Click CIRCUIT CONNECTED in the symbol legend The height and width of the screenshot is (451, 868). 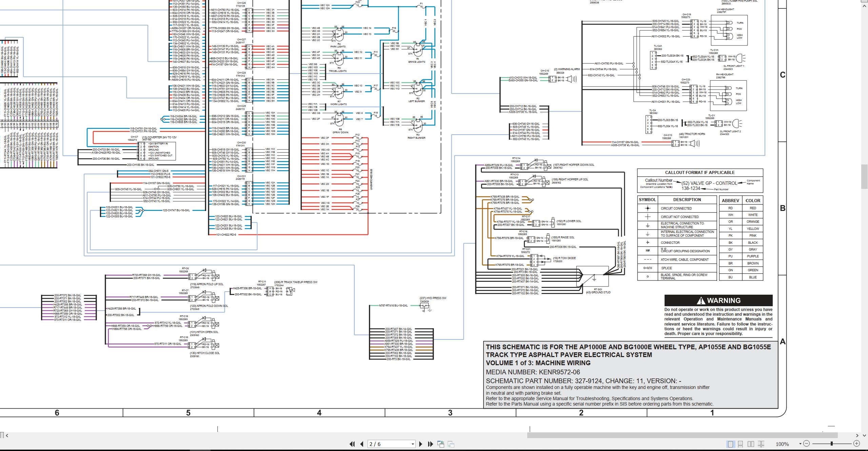pos(676,209)
